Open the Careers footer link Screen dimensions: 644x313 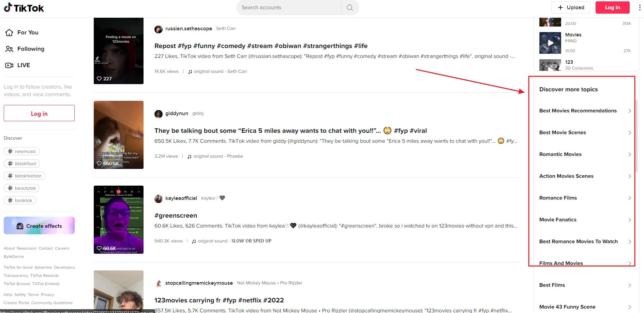click(62, 248)
